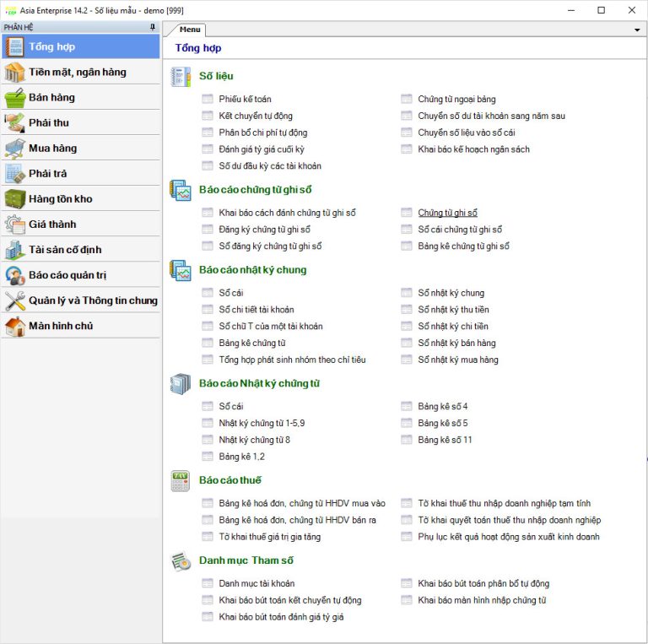Open Tài sản cố định building icon
648x644 pixels.
tap(14, 250)
